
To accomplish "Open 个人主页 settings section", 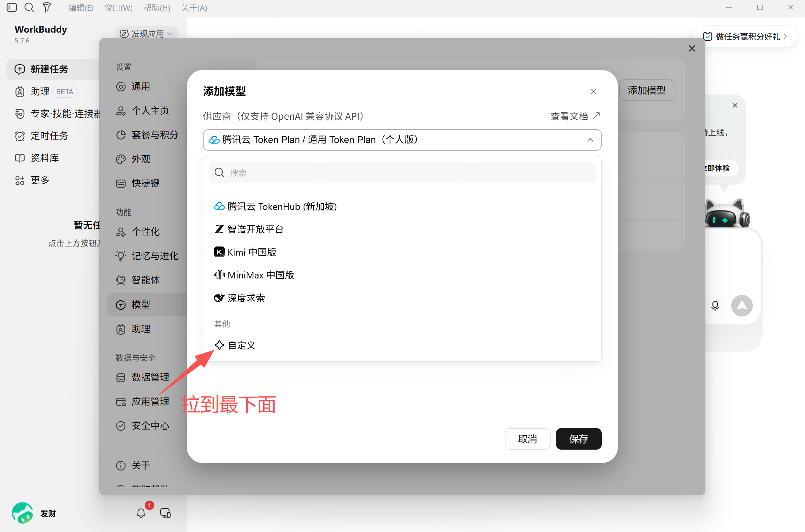I will pyautogui.click(x=147, y=111).
